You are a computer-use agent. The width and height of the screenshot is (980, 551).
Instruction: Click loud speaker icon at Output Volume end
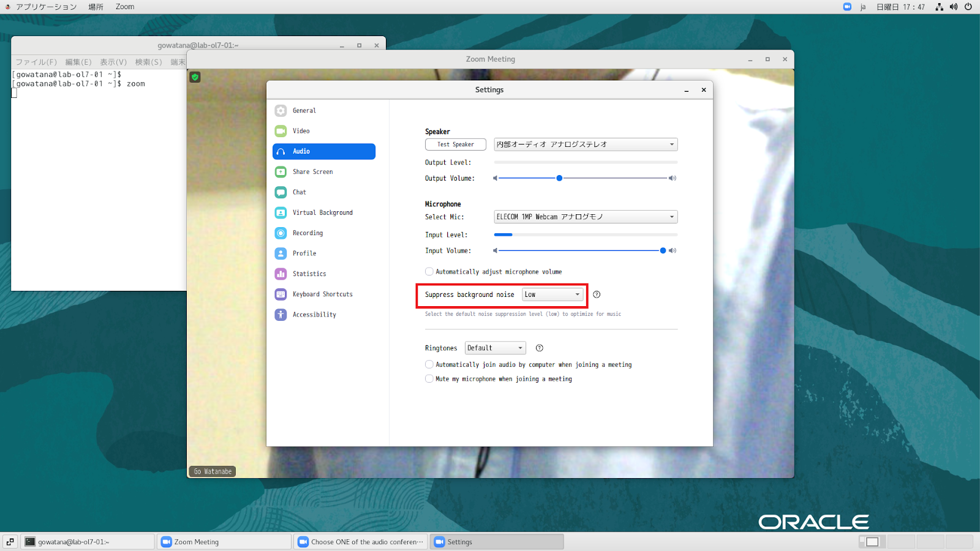click(673, 178)
